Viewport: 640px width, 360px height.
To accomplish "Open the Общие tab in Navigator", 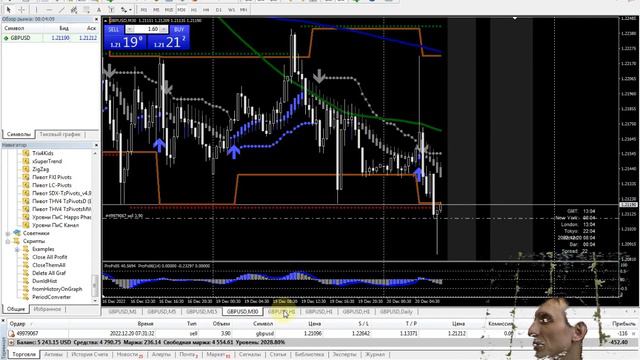I will click(x=16, y=309).
